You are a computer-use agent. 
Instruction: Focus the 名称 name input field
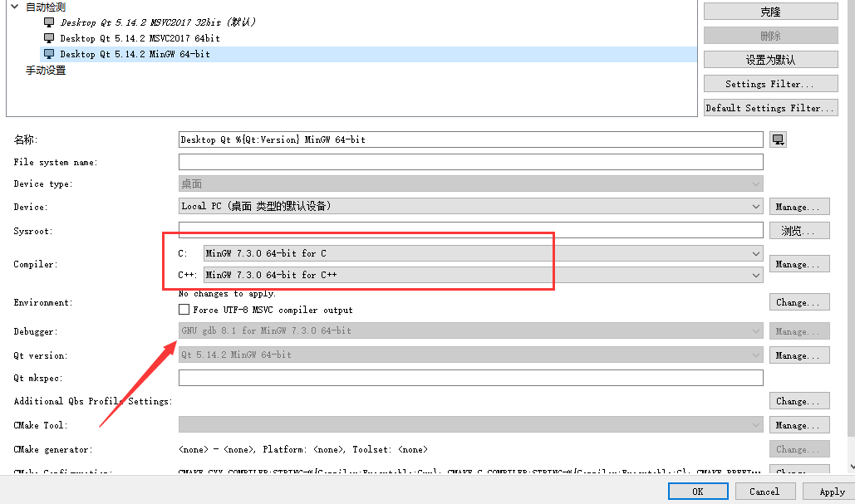(x=470, y=139)
